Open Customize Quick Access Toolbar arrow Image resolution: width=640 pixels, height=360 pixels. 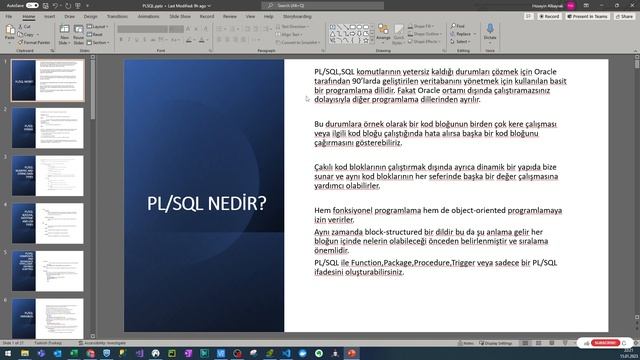87,6
